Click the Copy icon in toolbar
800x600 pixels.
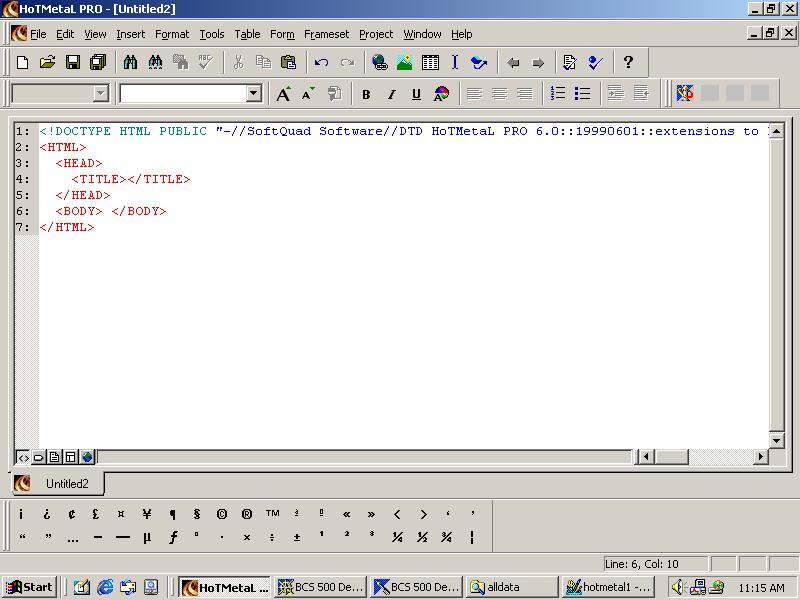(x=263, y=63)
